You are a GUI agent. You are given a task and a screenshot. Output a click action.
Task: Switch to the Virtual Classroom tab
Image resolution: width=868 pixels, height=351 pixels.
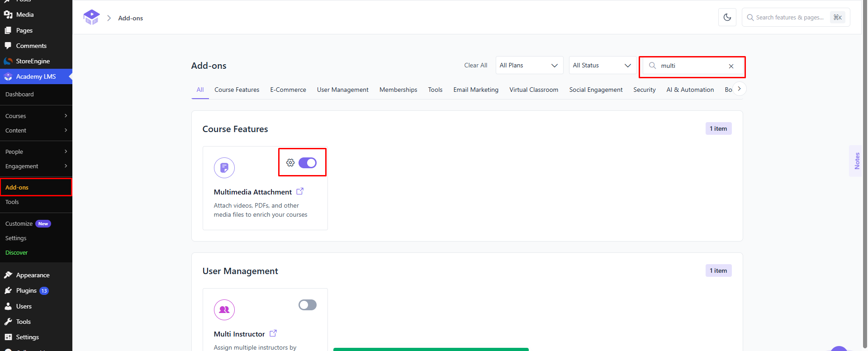[x=534, y=90]
